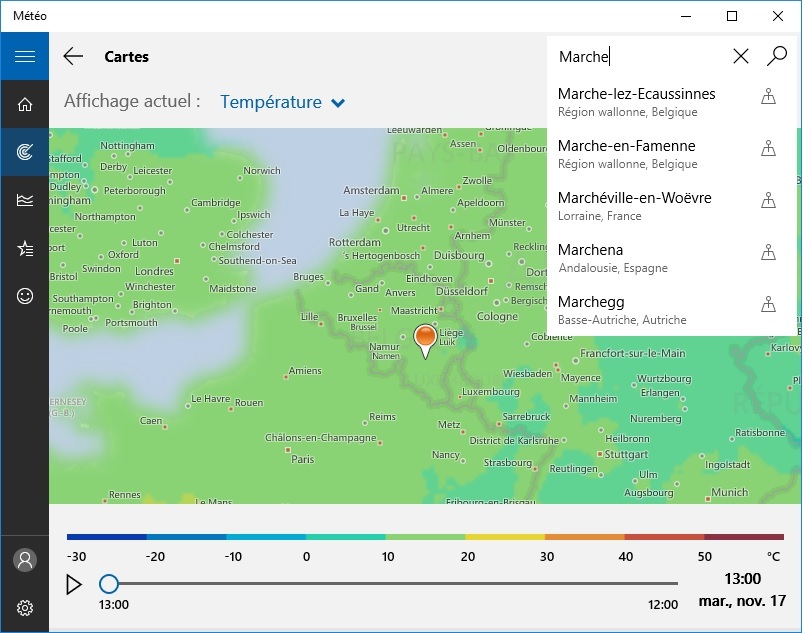Image resolution: width=803 pixels, height=633 pixels.
Task: Click Nuremberg on the map
Action: coord(656,419)
